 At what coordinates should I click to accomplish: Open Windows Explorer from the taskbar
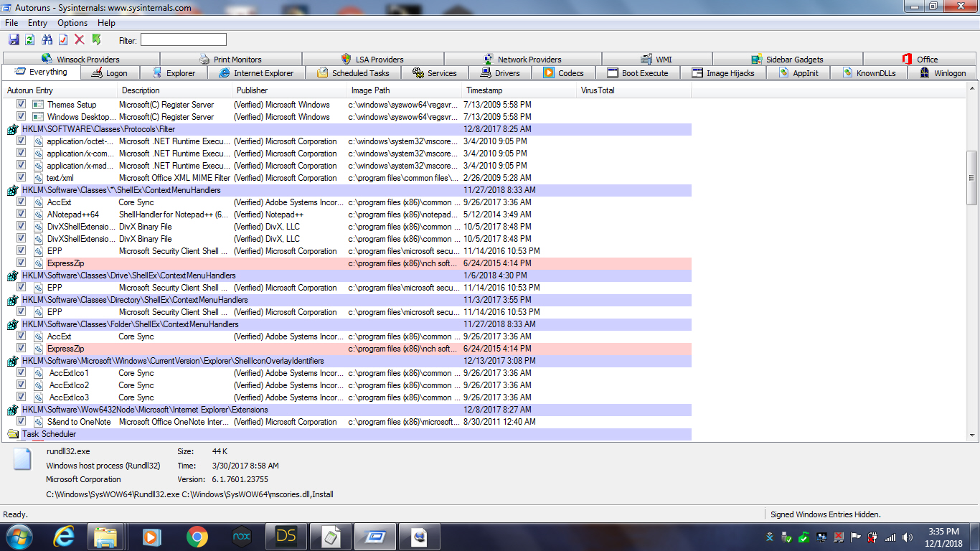pyautogui.click(x=105, y=536)
